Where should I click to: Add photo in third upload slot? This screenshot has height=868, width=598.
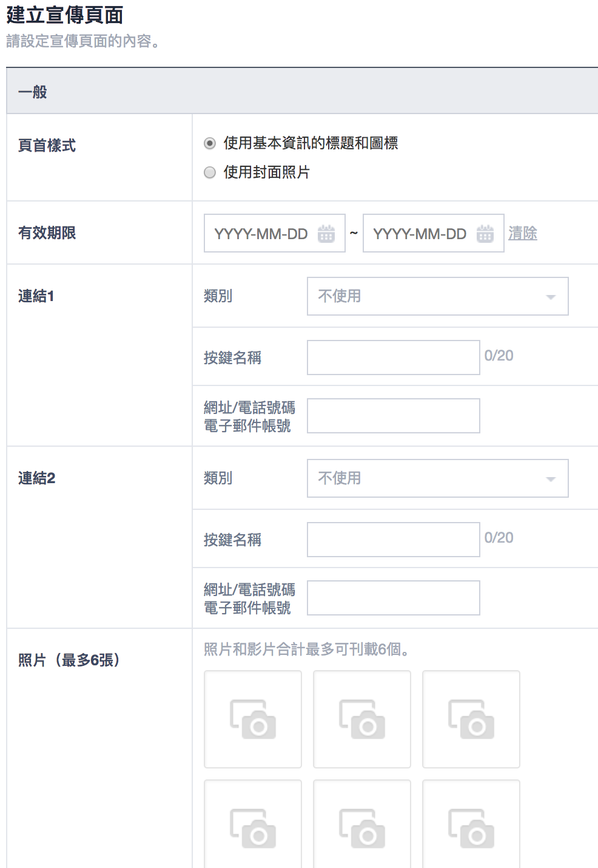pyautogui.click(x=471, y=719)
